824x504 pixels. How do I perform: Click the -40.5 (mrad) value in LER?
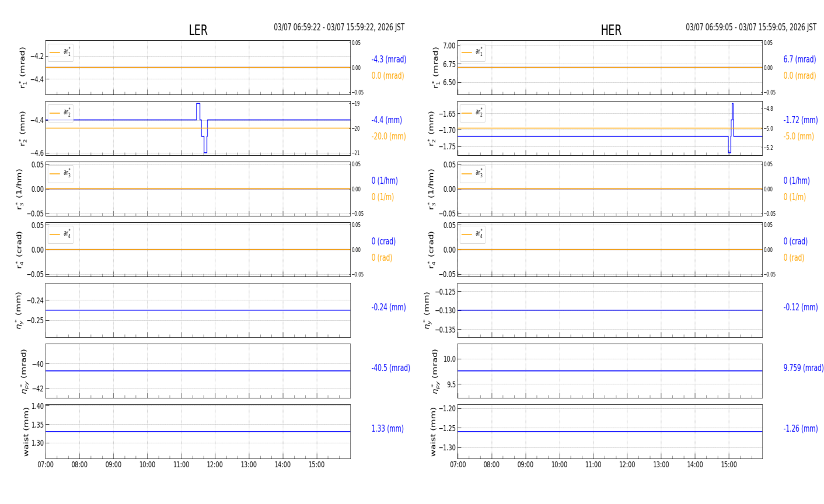coord(390,368)
